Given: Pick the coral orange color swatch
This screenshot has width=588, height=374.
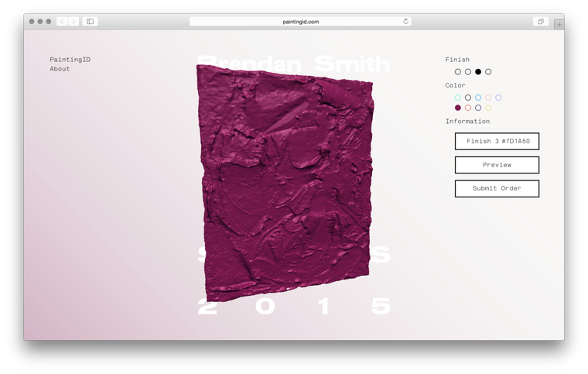Looking at the screenshot, I should [x=468, y=108].
